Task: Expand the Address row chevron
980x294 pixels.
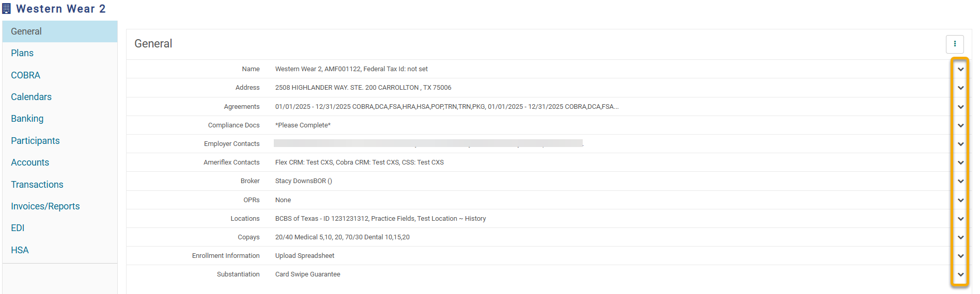Action: 960,88
